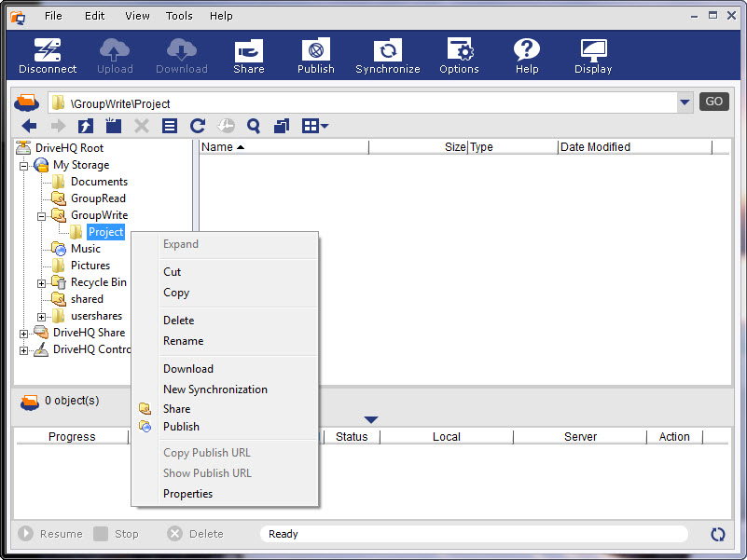
Task: Open the view mode dropdown
Action: coord(315,126)
